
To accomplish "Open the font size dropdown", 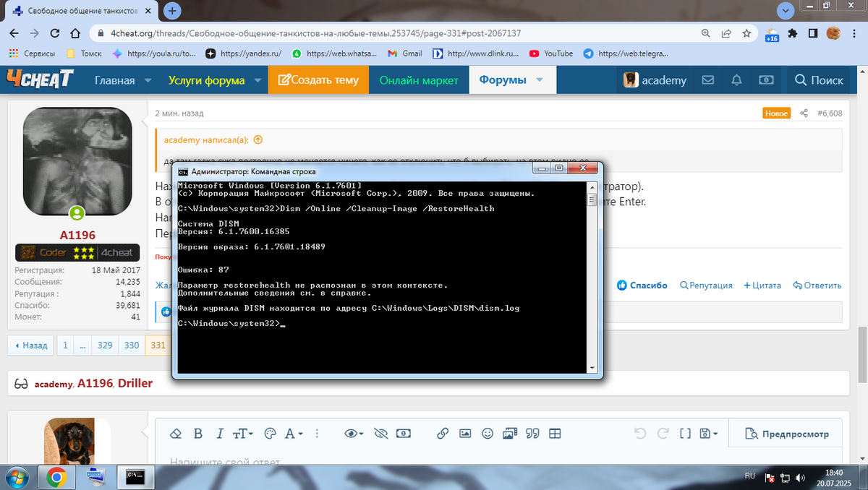I will click(242, 434).
